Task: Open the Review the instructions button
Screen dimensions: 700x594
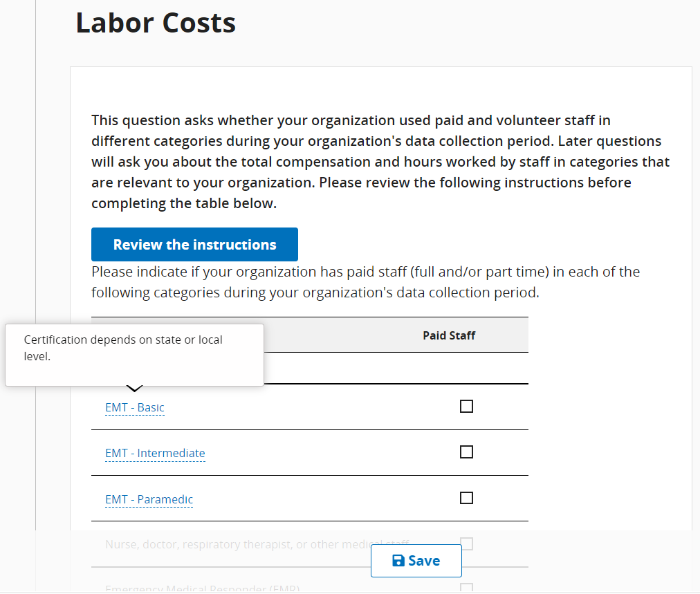Action: [x=194, y=245]
